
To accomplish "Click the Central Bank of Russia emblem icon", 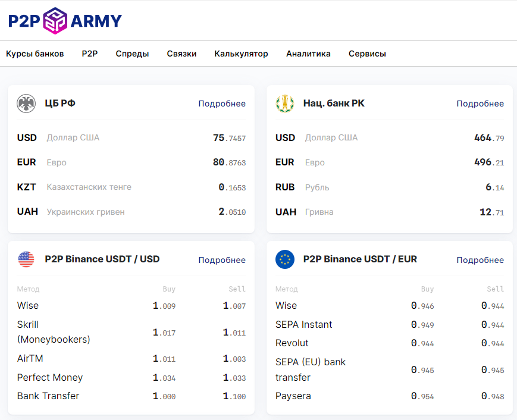I will pos(26,104).
